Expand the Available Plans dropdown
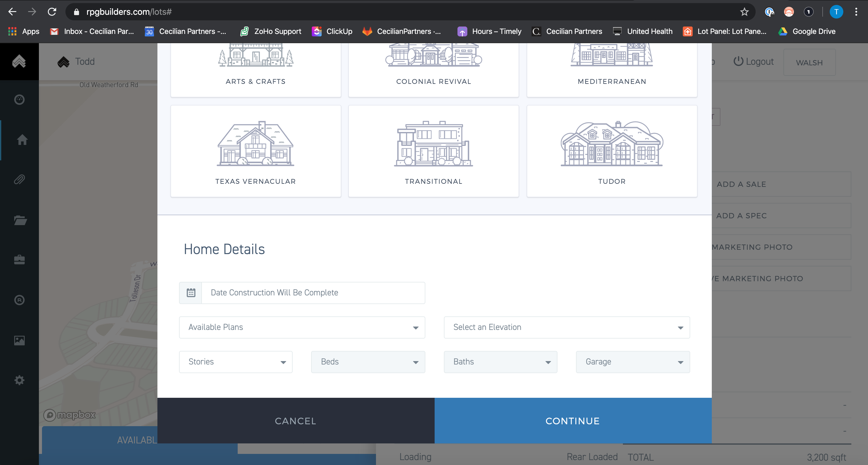This screenshot has width=868, height=465. (302, 327)
